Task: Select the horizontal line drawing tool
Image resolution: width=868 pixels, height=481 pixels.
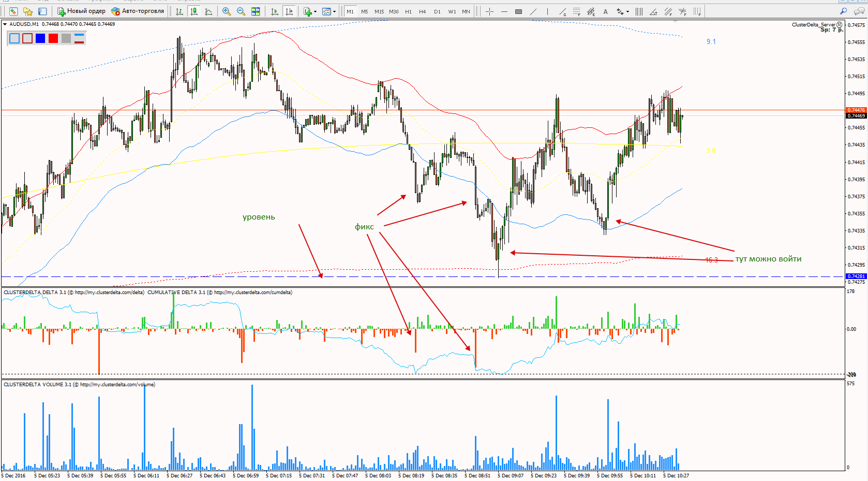Action: click(504, 11)
